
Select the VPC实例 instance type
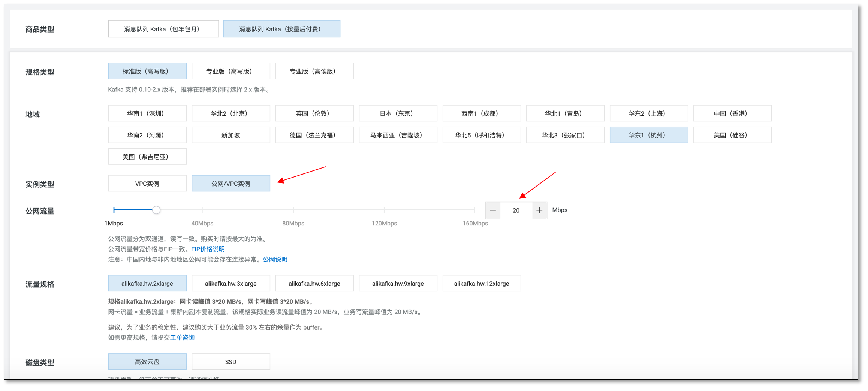point(147,184)
